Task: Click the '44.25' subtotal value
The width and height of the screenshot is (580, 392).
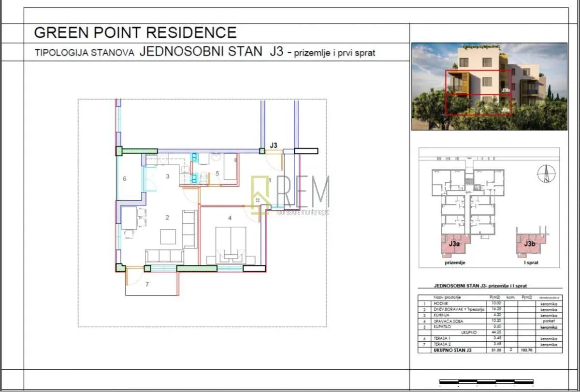Action: (497, 332)
